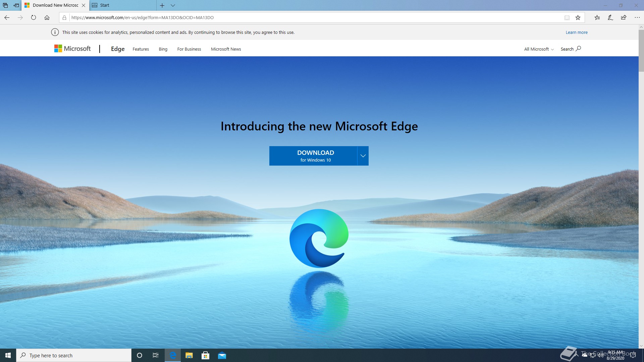Open Microsoft Store from taskbar

click(x=206, y=355)
